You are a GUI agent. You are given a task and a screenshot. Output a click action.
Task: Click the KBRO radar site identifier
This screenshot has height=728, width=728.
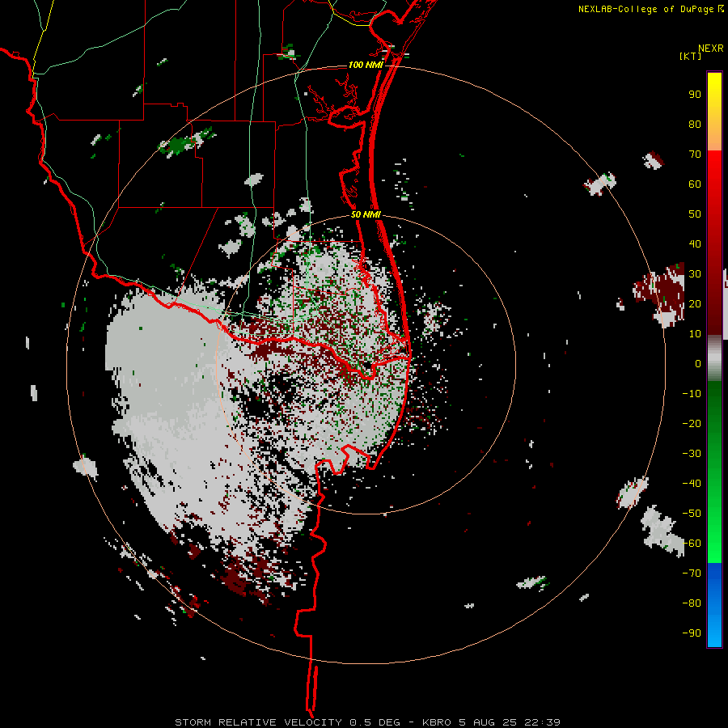(437, 722)
